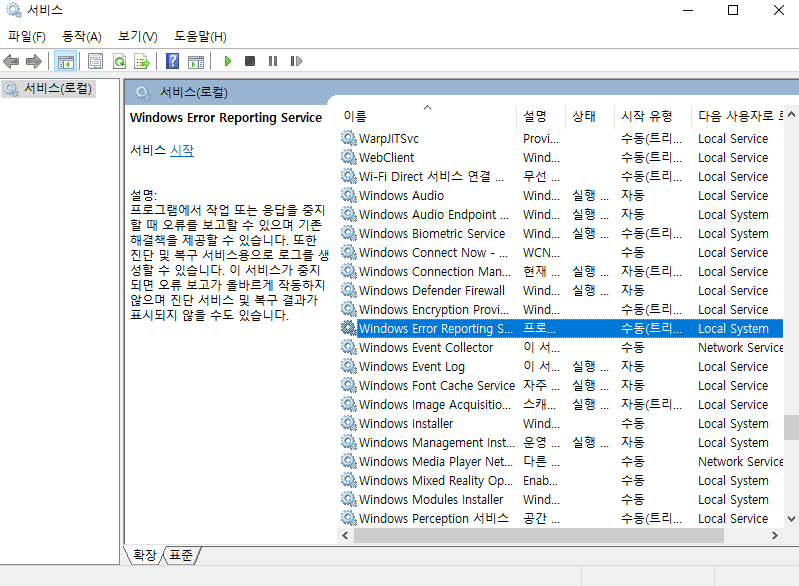799x586 pixels.
Task: Click gear icon beside Windows Installer
Action: 349,423
